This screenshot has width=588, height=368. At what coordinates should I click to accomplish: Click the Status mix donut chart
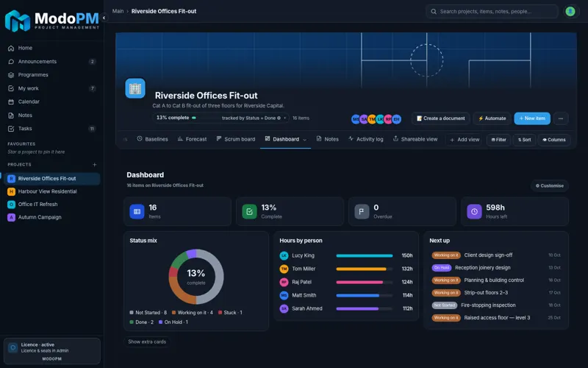(x=196, y=277)
